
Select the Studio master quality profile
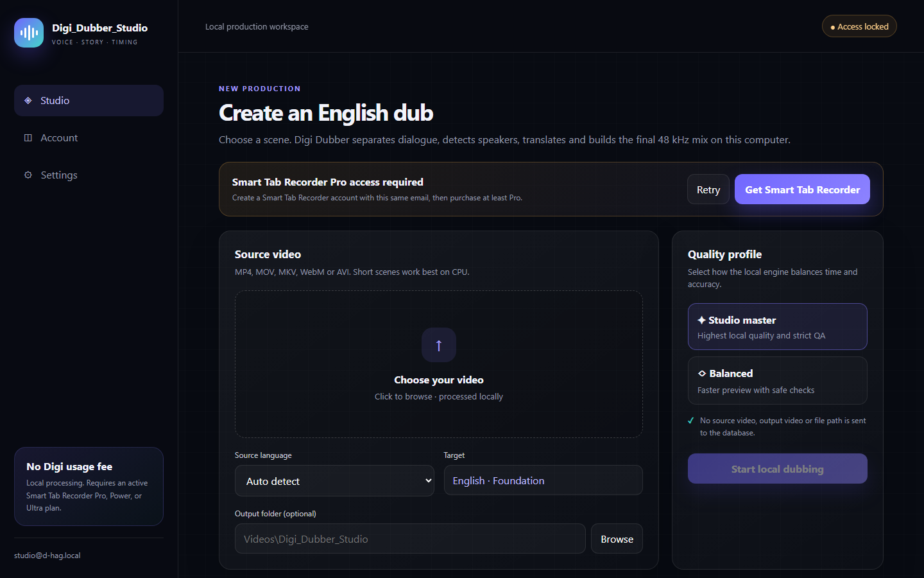point(777,326)
